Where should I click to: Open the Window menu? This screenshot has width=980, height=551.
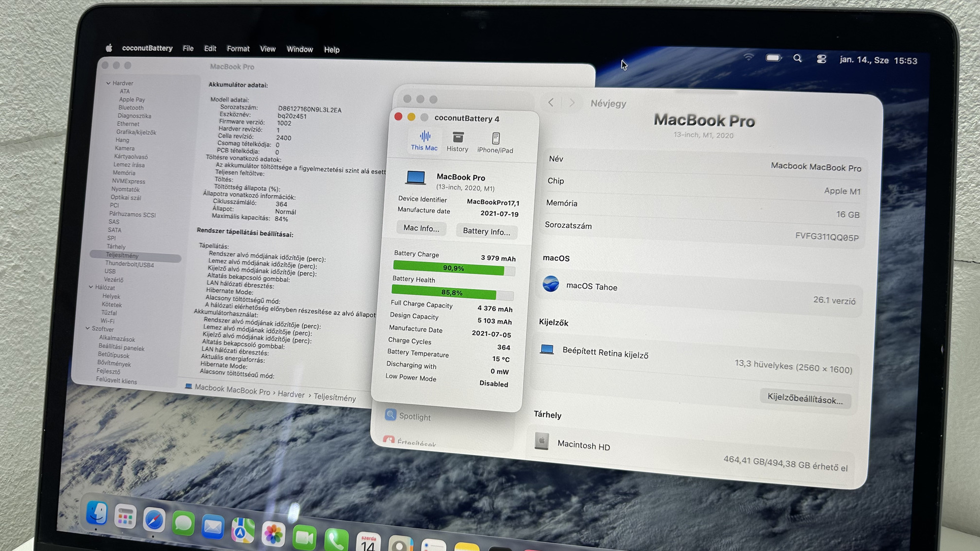(299, 49)
